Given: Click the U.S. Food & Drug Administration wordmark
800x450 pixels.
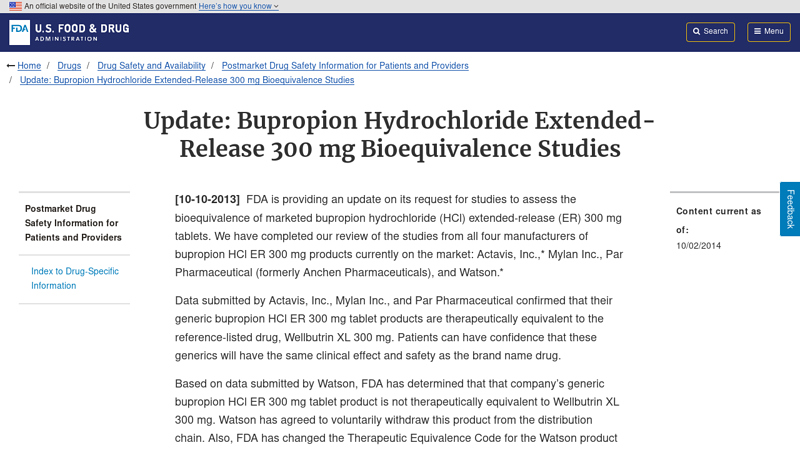Looking at the screenshot, I should tap(82, 32).
